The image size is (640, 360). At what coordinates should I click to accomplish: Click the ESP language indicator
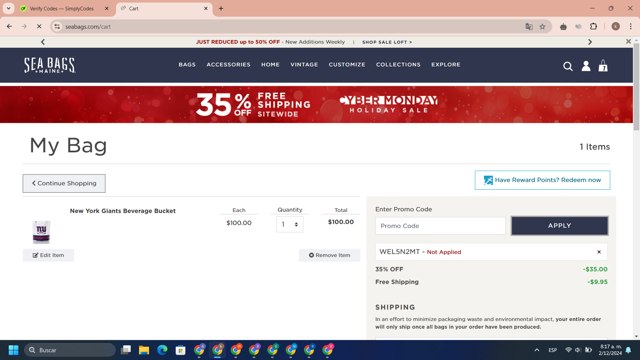tap(553, 350)
